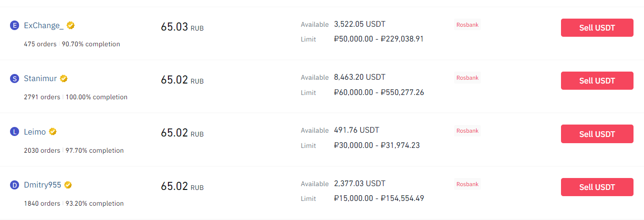Click Rosbank tag in ExChange_ row
Screen dimensions: 644x220
click(467, 25)
